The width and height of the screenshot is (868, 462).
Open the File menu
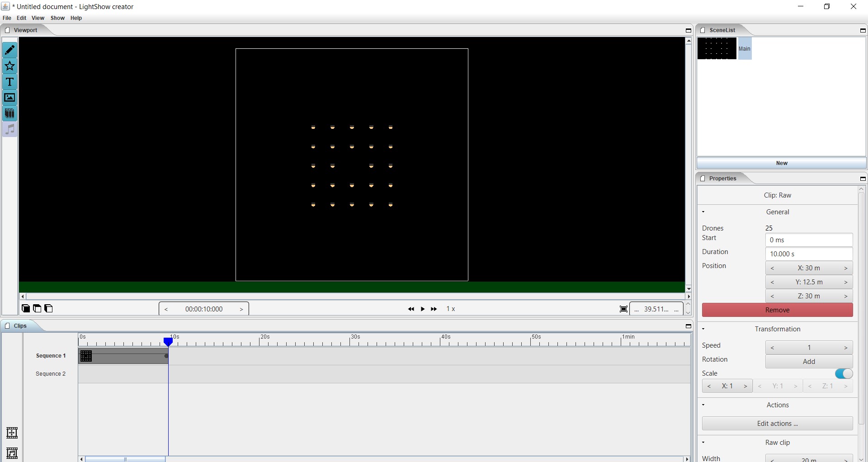pyautogui.click(x=7, y=18)
